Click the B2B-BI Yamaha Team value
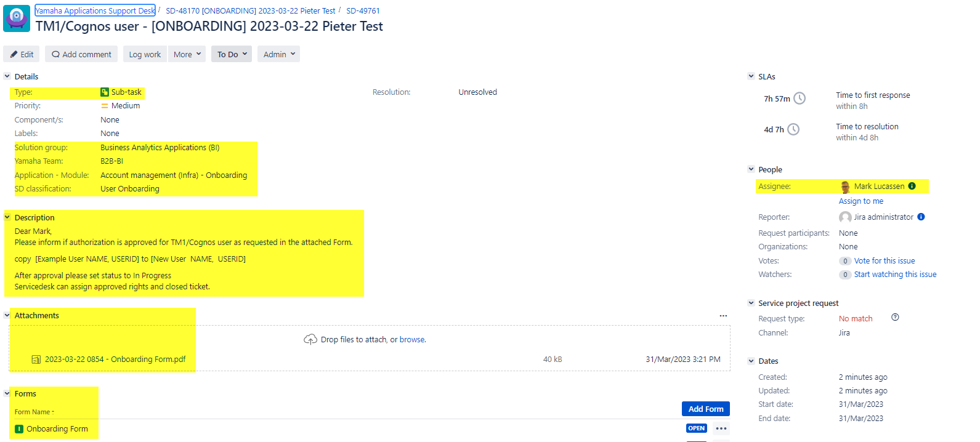 pyautogui.click(x=112, y=161)
